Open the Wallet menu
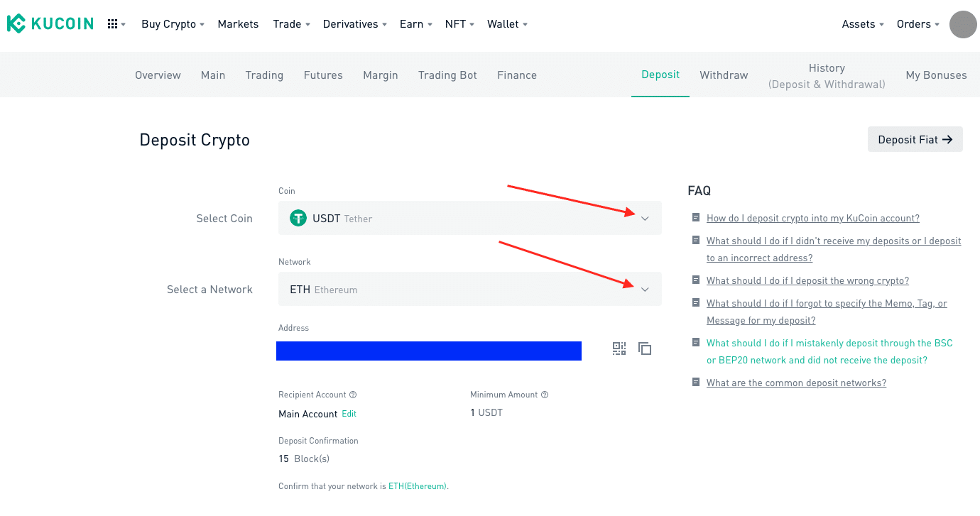The width and height of the screenshot is (980, 516). click(x=507, y=24)
